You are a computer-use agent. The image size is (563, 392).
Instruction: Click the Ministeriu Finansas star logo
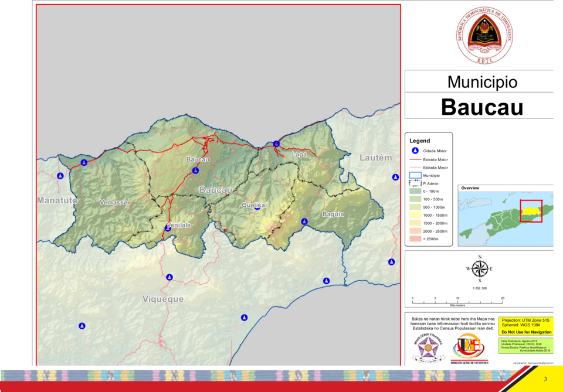click(428, 347)
